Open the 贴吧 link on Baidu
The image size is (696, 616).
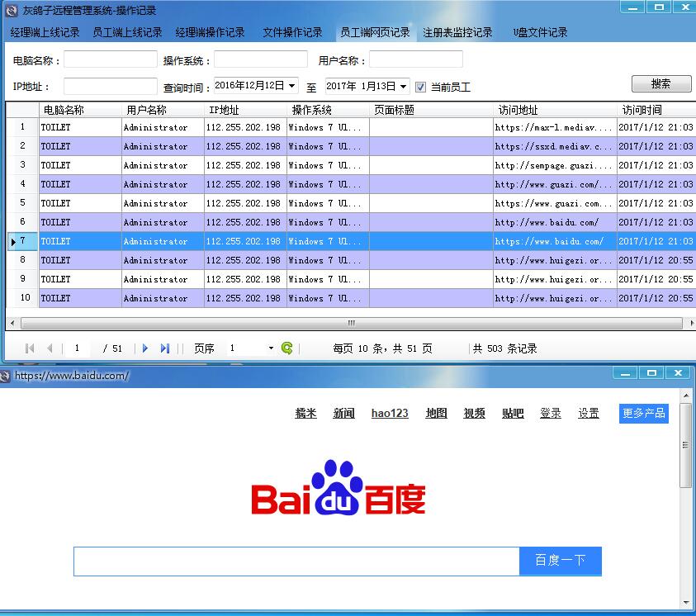coord(513,414)
